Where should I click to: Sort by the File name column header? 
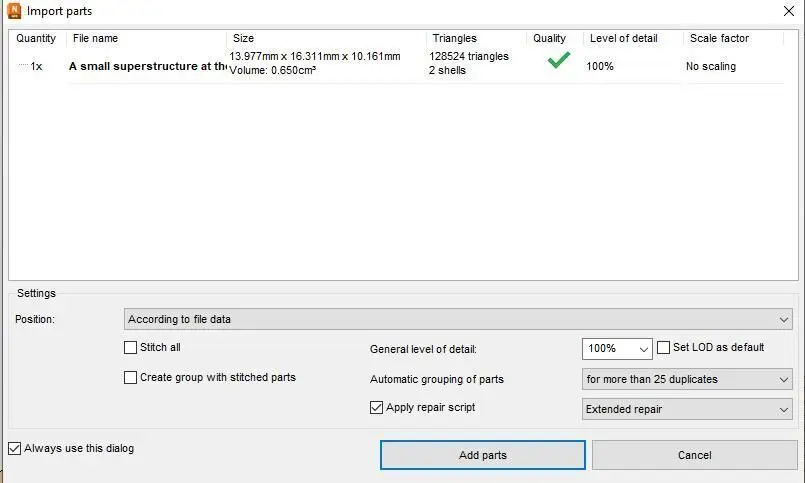tap(96, 38)
